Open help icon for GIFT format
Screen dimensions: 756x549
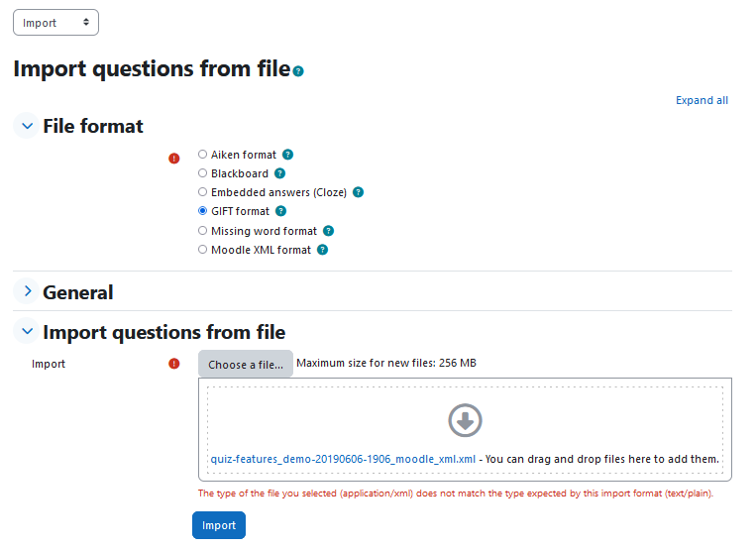[280, 211]
